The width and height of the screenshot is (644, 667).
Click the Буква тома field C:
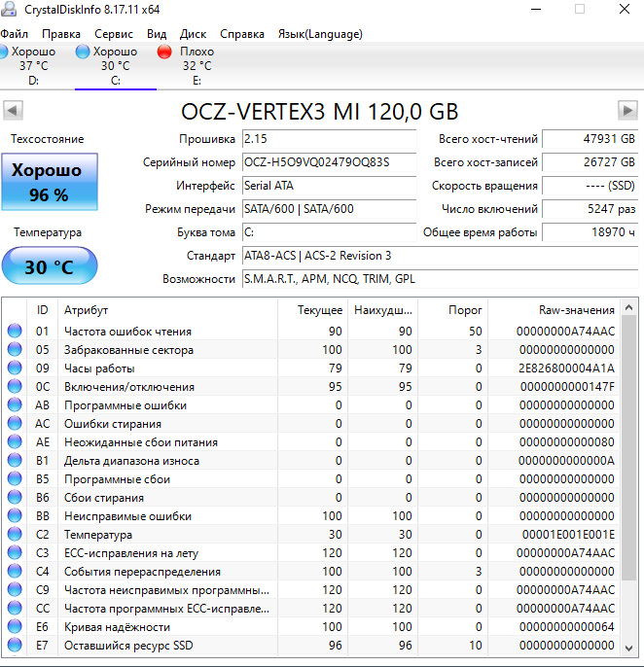(x=329, y=232)
